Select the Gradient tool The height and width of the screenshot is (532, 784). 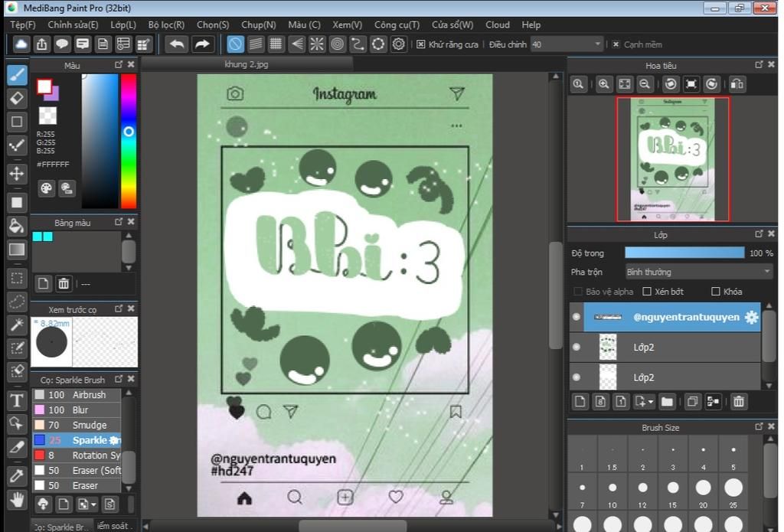pyautogui.click(x=17, y=250)
